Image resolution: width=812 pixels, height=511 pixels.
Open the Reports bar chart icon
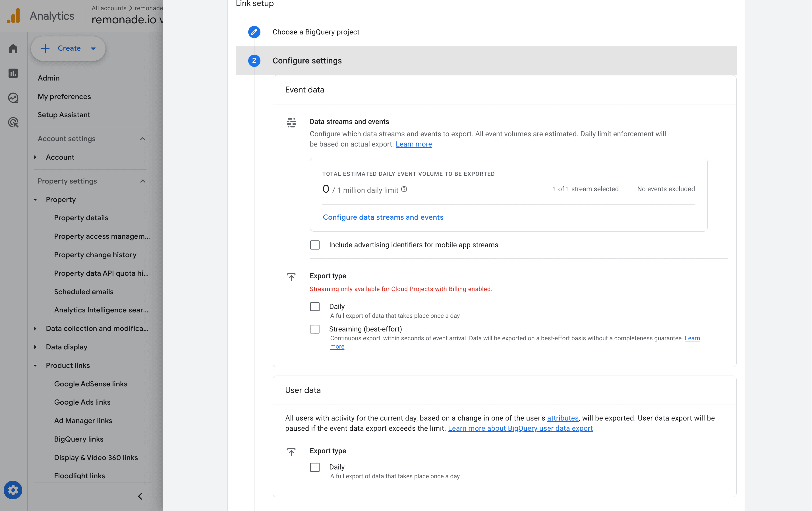13,73
